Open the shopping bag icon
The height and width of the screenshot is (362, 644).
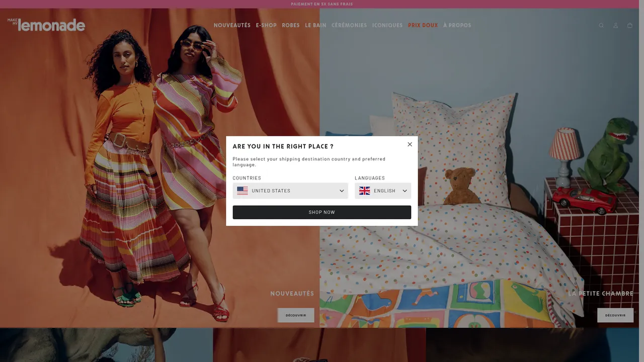pos(629,26)
